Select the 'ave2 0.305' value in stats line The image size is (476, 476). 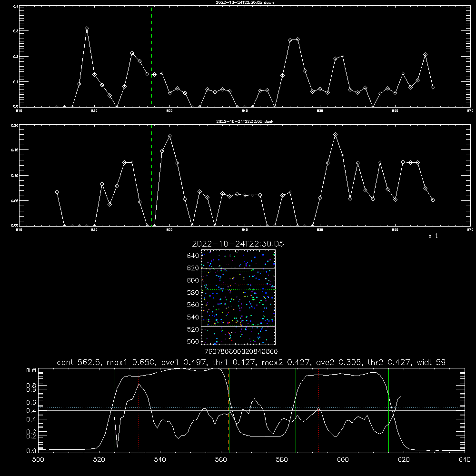pos(339,362)
